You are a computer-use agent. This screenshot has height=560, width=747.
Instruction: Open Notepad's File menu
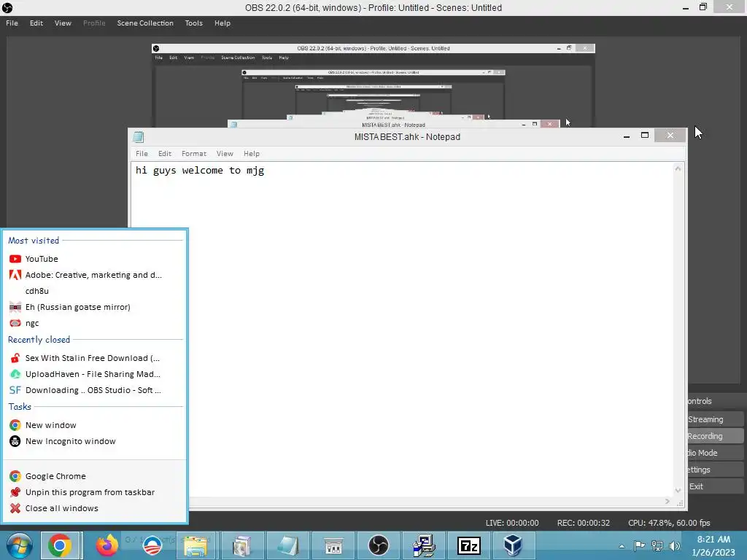[142, 153]
